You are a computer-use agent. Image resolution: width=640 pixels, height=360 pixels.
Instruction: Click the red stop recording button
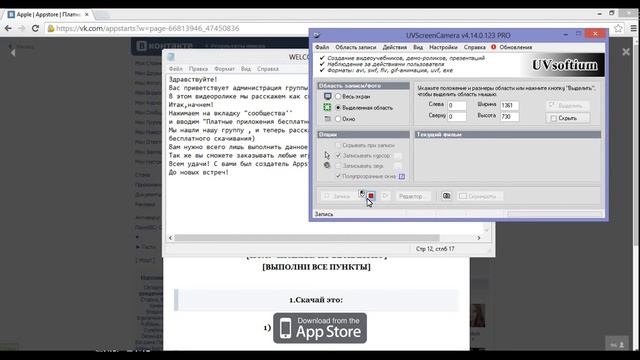click(371, 196)
